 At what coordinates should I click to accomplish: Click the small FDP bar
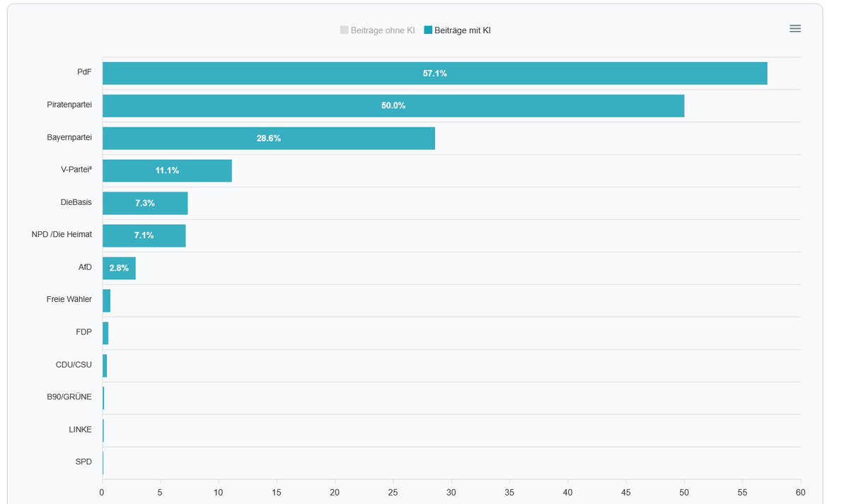105,334
